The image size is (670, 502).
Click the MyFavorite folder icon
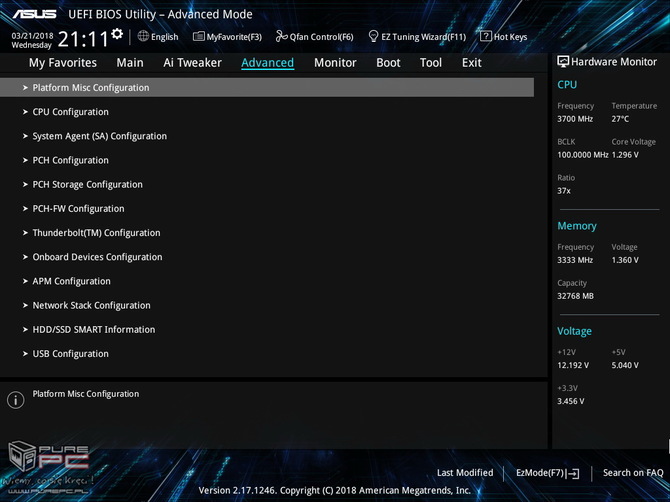click(198, 36)
